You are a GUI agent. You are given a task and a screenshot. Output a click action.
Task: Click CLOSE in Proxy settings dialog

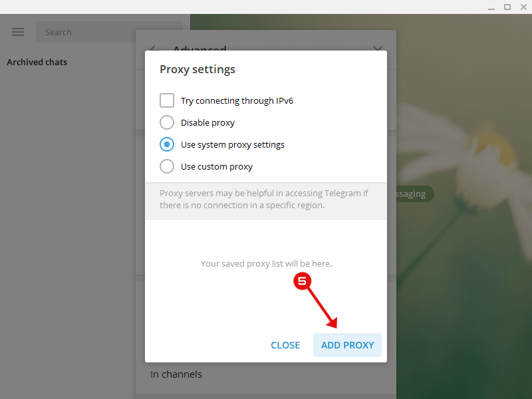[x=285, y=345]
